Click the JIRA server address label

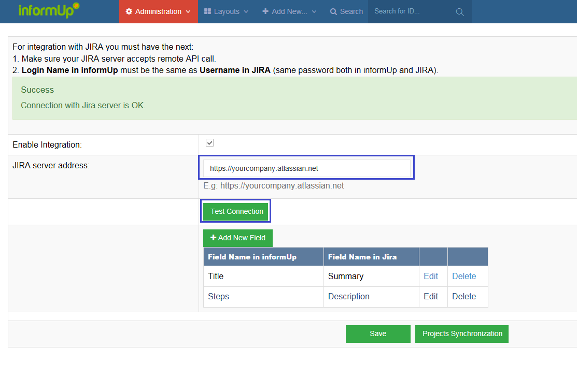pos(51,166)
